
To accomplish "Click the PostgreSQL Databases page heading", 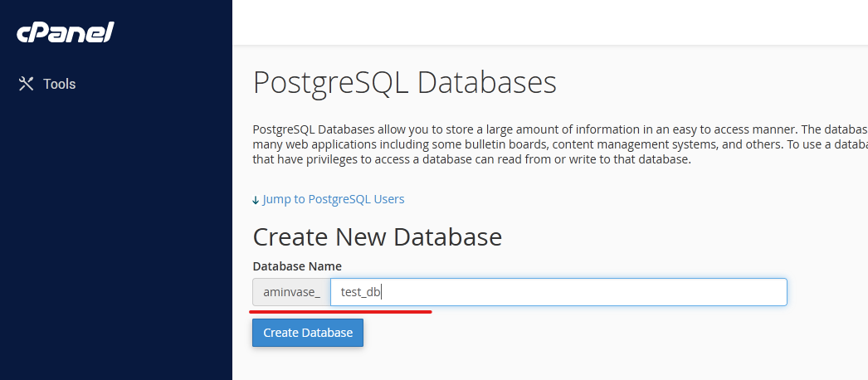I will (404, 84).
